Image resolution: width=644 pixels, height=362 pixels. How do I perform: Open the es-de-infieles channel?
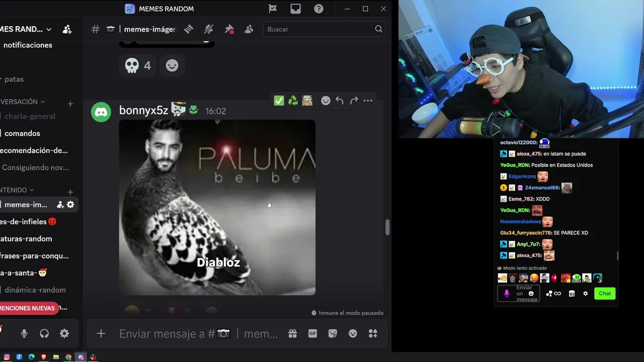click(x=28, y=222)
